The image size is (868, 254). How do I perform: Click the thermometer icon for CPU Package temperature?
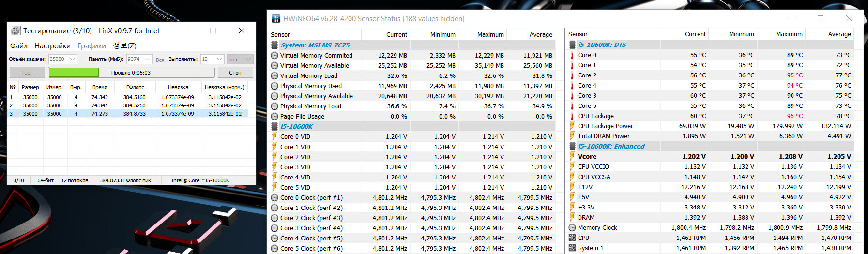[x=572, y=116]
